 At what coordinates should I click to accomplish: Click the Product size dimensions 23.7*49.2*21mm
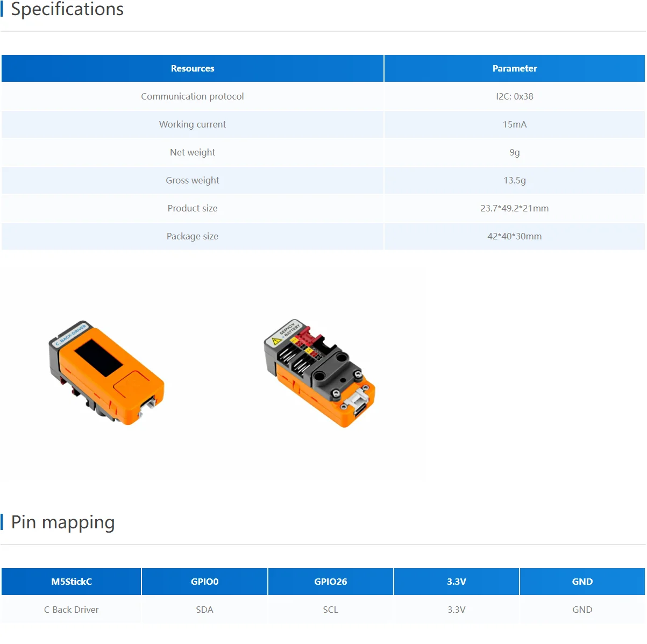point(514,208)
